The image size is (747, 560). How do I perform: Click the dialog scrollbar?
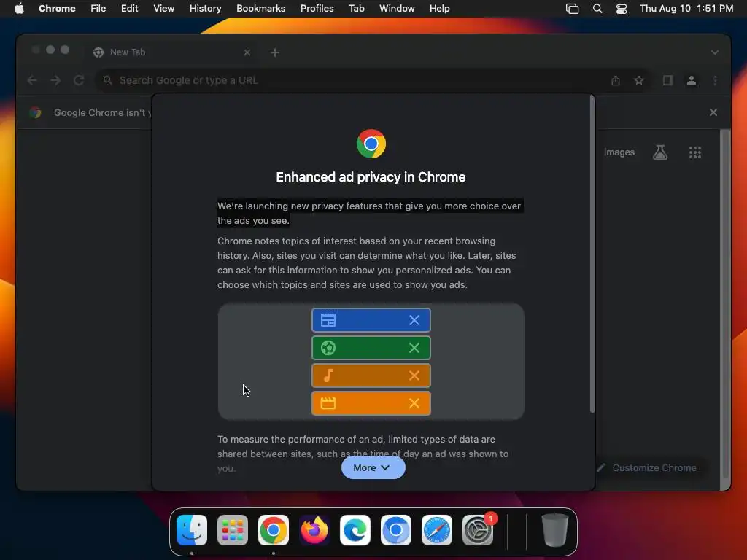tap(592, 254)
